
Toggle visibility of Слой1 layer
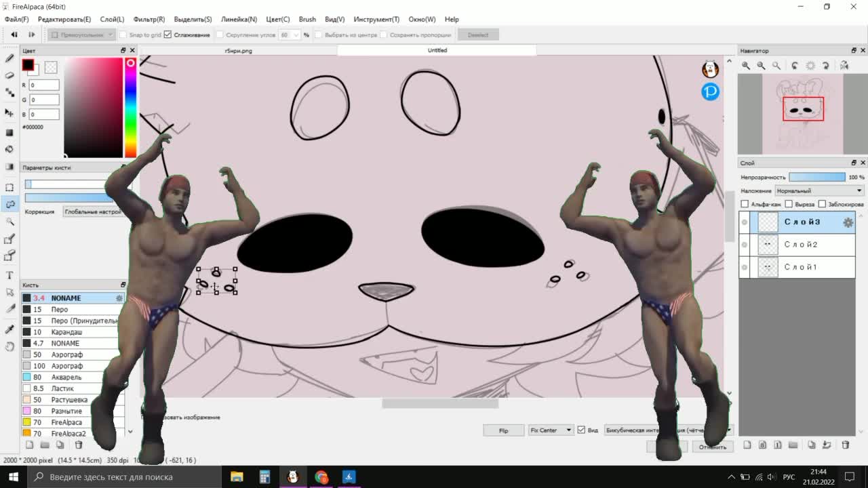coord(745,267)
